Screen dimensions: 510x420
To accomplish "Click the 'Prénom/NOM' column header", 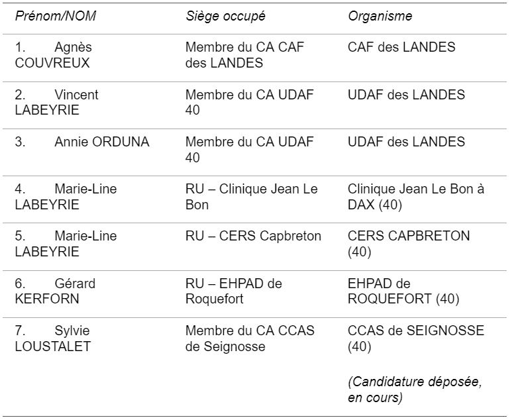I will pyautogui.click(x=56, y=17).
